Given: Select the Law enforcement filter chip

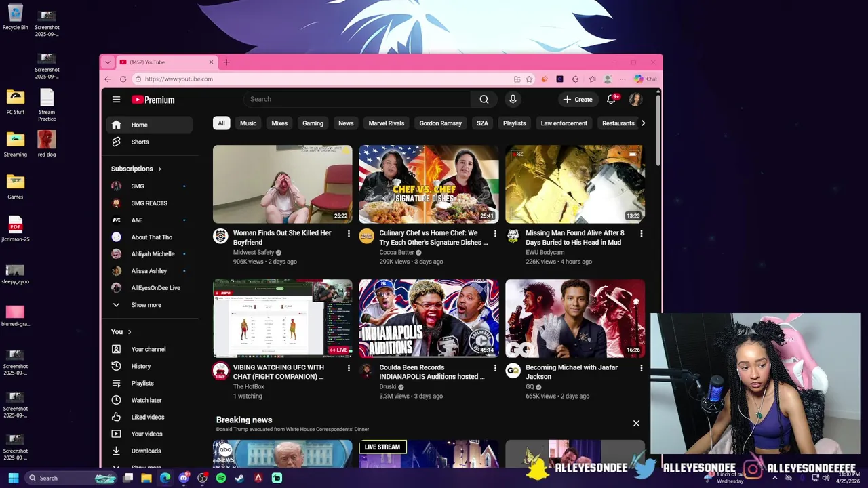Looking at the screenshot, I should pos(564,123).
